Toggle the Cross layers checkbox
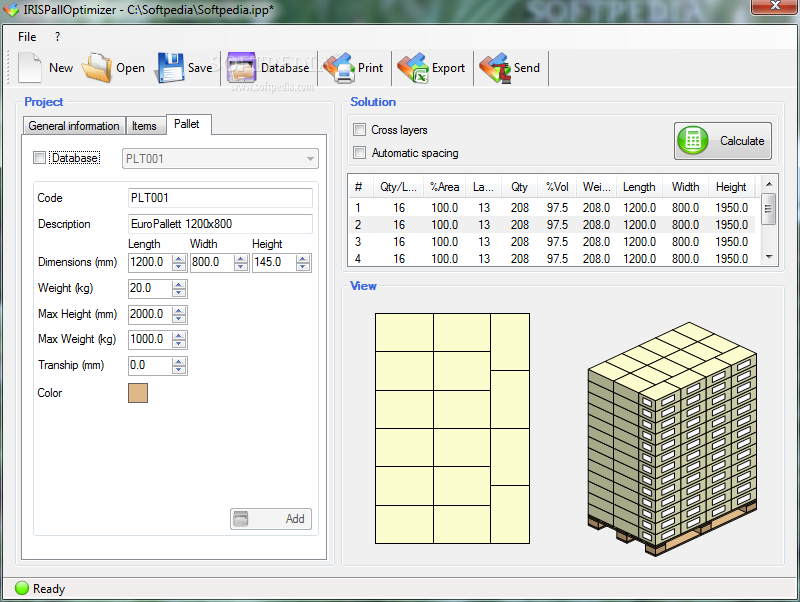 click(360, 130)
